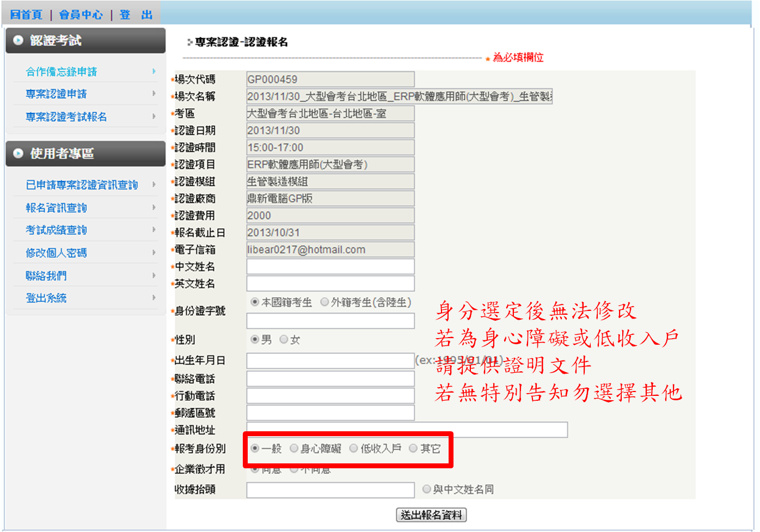Click the 英文姓名 input field
This screenshot has width=760, height=532.
coord(330,284)
